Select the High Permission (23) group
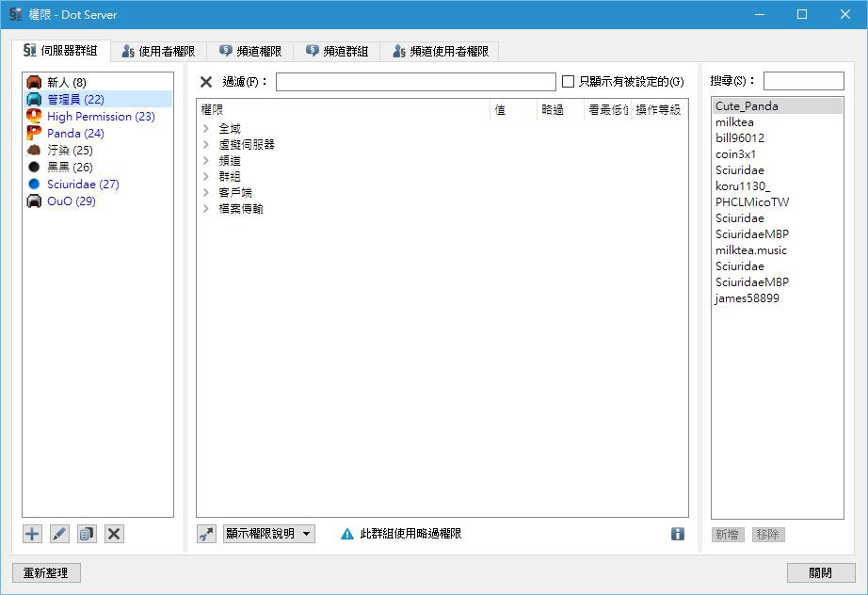Screen dimensions: 868x595 click(101, 117)
